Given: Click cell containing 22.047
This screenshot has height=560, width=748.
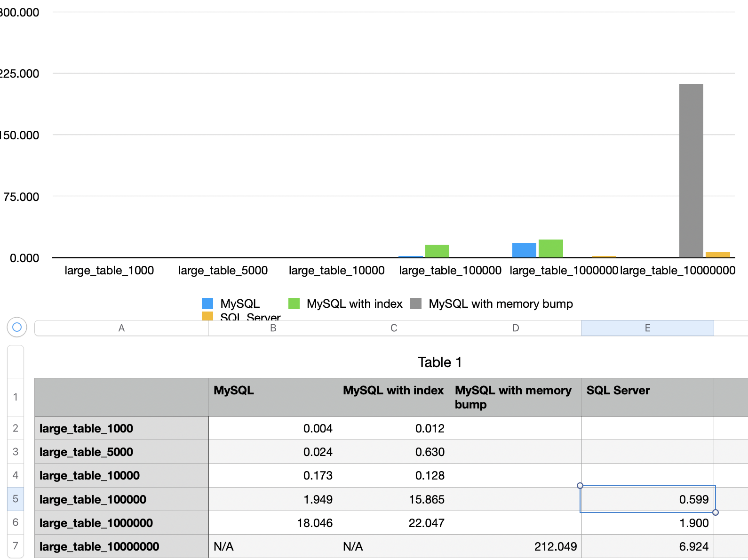Looking at the screenshot, I should pyautogui.click(x=394, y=523).
